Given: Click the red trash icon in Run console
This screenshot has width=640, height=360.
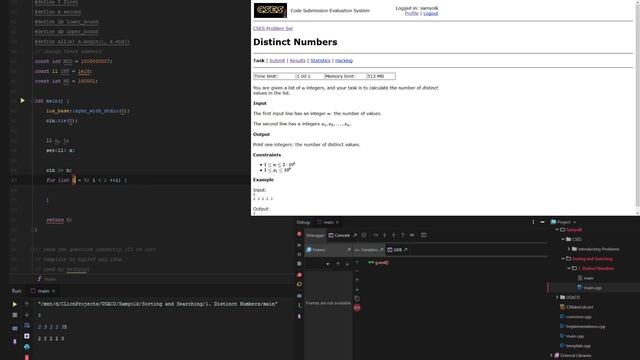Looking at the screenshot, I should tap(27, 357).
